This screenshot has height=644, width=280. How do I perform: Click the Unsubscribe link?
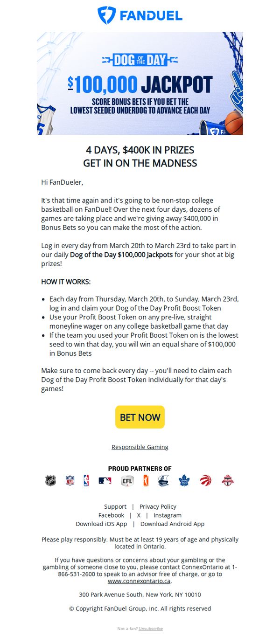pos(151,629)
